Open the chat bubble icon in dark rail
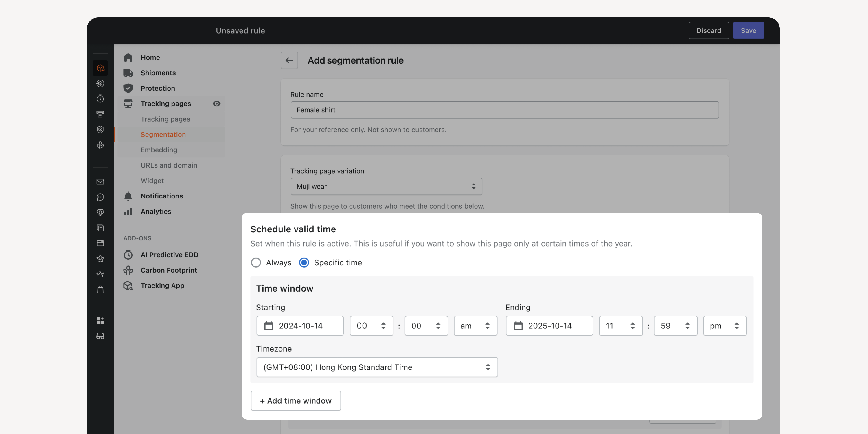The width and height of the screenshot is (868, 434). 100,197
